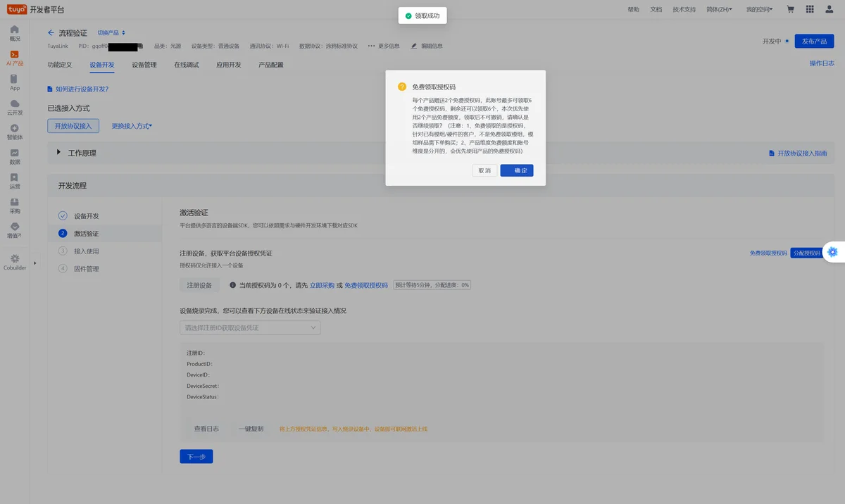This screenshot has height=504, width=845.
Task: Switch to the 在线调试 tab
Action: point(187,65)
